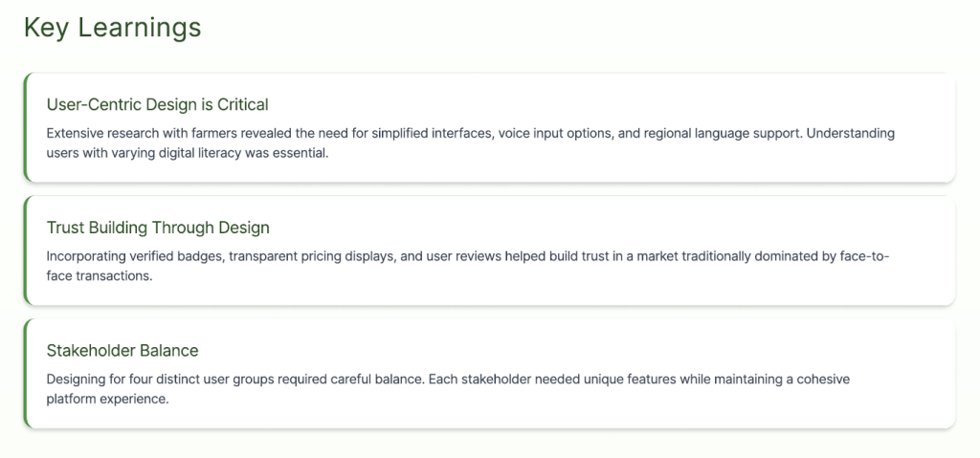This screenshot has width=980, height=458.
Task: Click the Trust Building Through Design title
Action: coord(158,228)
